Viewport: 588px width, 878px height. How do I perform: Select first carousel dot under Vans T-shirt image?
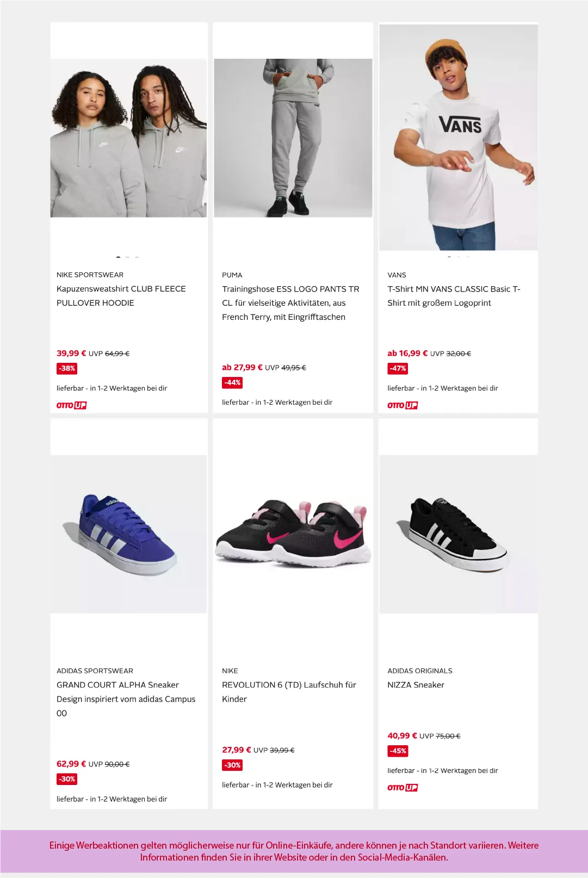click(x=449, y=257)
